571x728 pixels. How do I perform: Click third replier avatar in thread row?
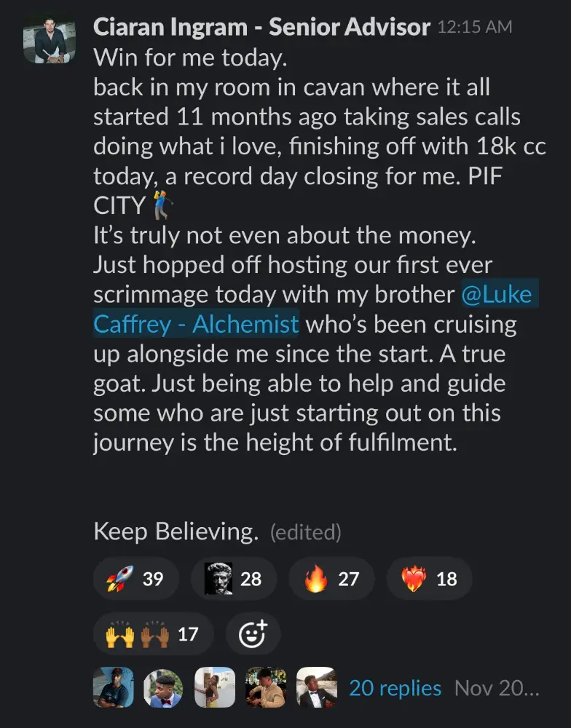coord(215,688)
